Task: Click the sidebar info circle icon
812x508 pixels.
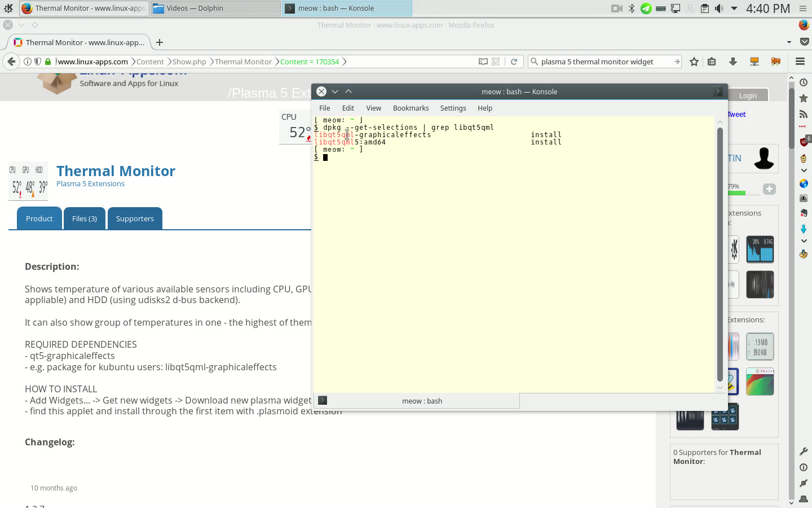Action: tap(804, 467)
